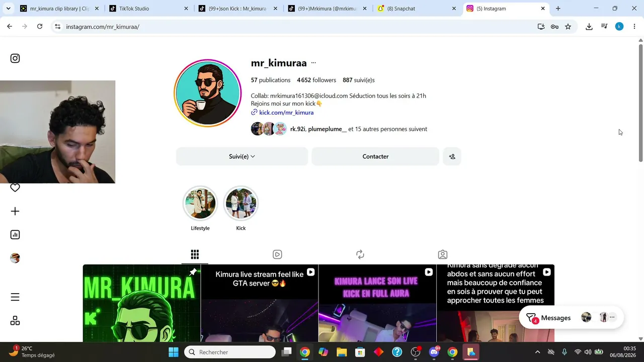Viewport: 644px width, 362px height.
Task: Open the mr_kimuraa profile picture story
Action: point(208,94)
